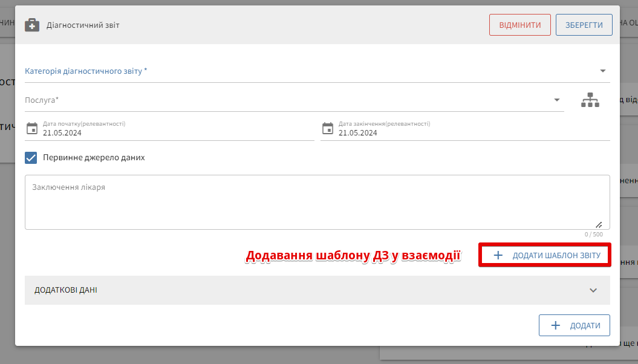Open the service hierarchy tree icon
Viewport: 638px width, 364px height.
click(590, 100)
